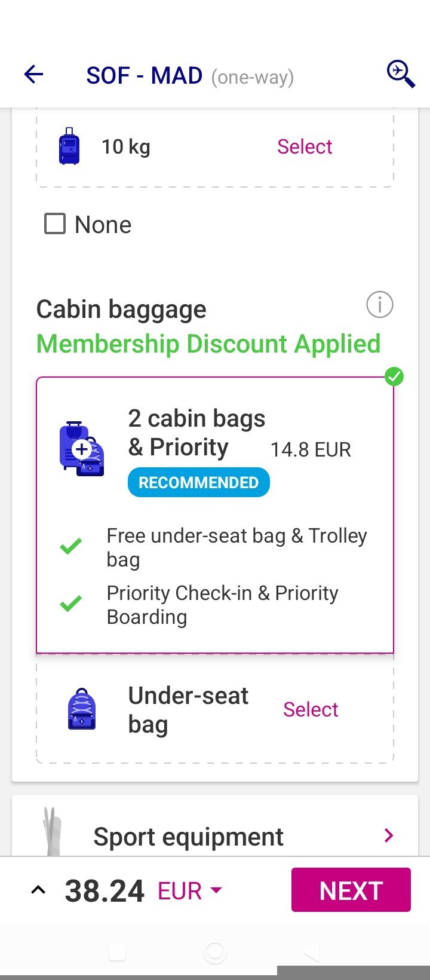This screenshot has width=430, height=980.
Task: Open the Sport equipment section
Action: point(189,837)
